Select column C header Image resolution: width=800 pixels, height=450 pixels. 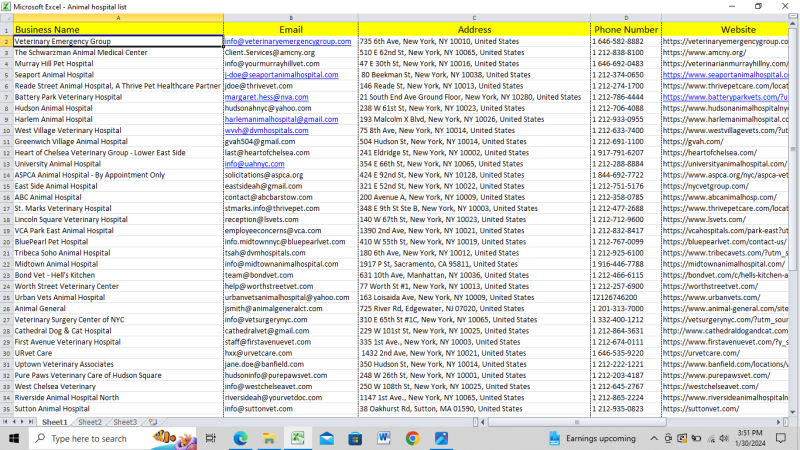pyautogui.click(x=474, y=18)
